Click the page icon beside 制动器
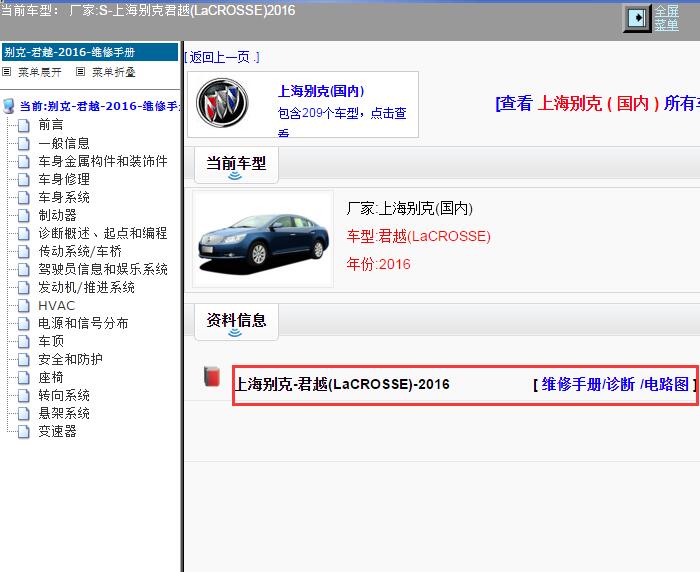Image resolution: width=700 pixels, height=572 pixels. (x=24, y=216)
